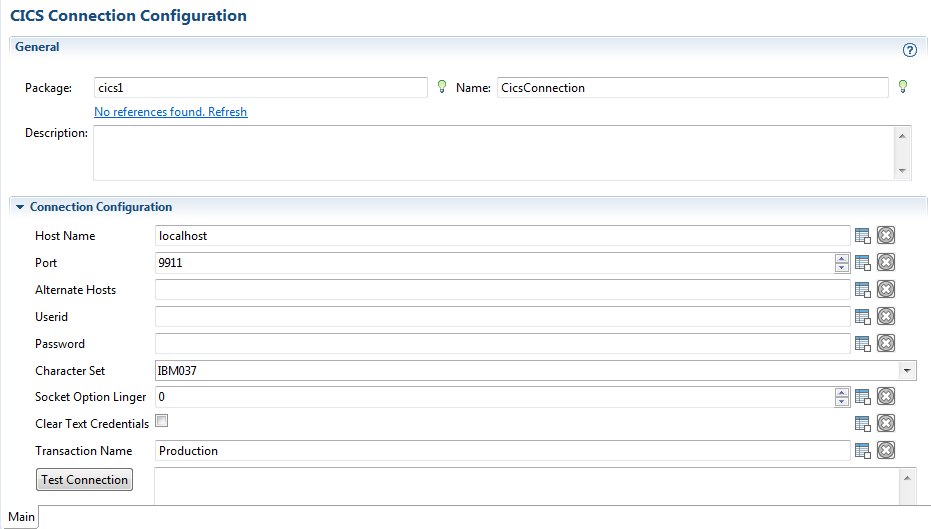
Task: Click the No references found. Refresh link
Action: point(170,112)
